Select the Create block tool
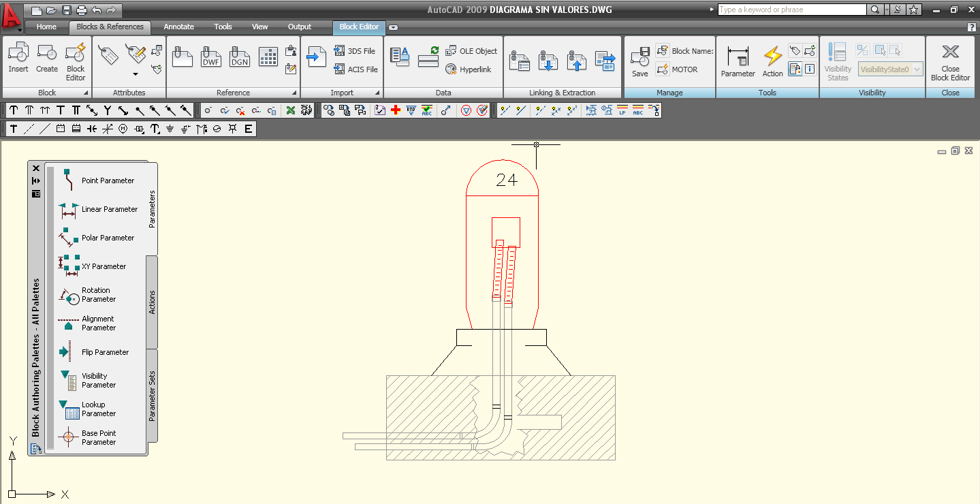Viewport: 980px width, 504px height. (x=46, y=60)
